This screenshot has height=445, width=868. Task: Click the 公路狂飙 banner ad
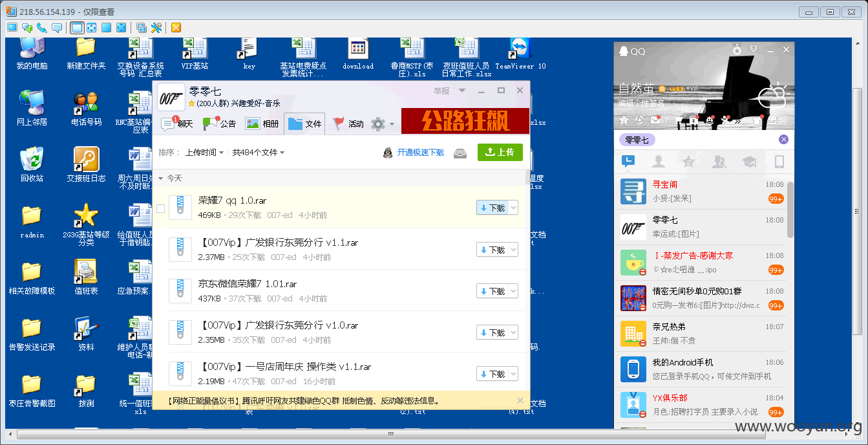point(465,120)
